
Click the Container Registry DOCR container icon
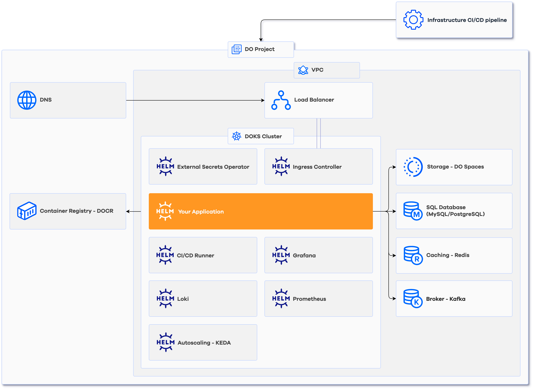pyautogui.click(x=27, y=211)
